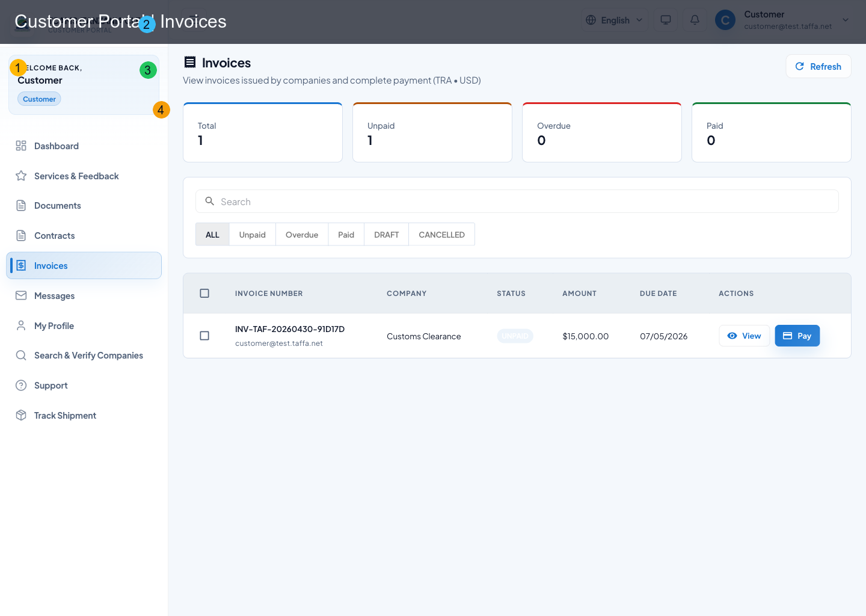This screenshot has height=616, width=866.
Task: Open Services & Feedback page
Action: (84, 176)
